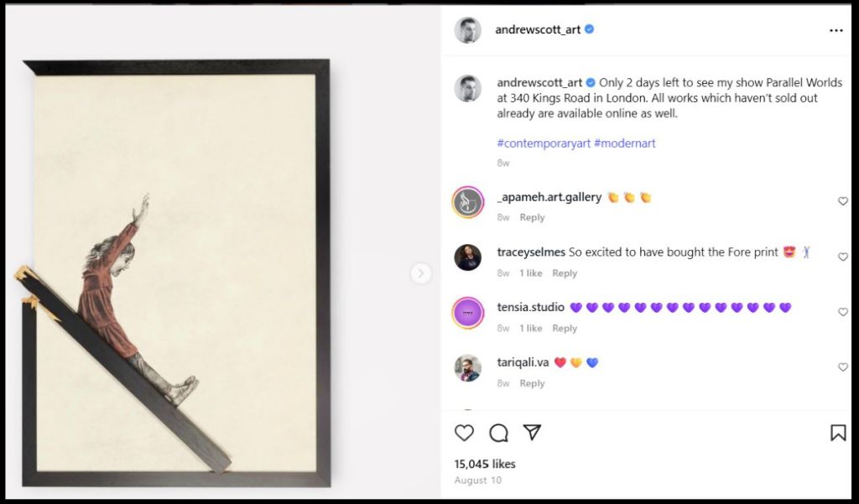Reply to traceyselmes' comment

point(564,273)
